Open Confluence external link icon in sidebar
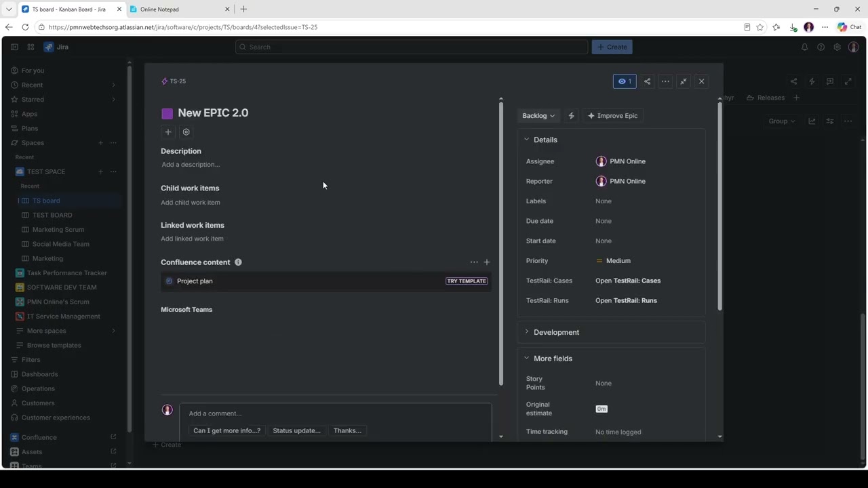The width and height of the screenshot is (868, 488). (113, 437)
